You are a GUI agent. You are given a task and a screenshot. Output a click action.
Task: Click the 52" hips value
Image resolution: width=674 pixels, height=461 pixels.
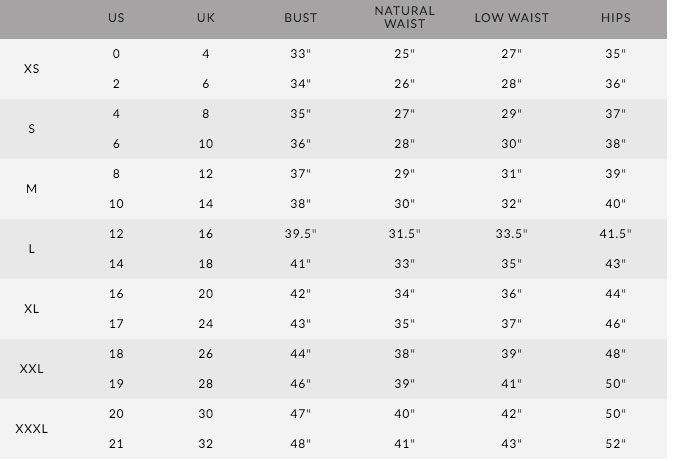pyautogui.click(x=616, y=443)
